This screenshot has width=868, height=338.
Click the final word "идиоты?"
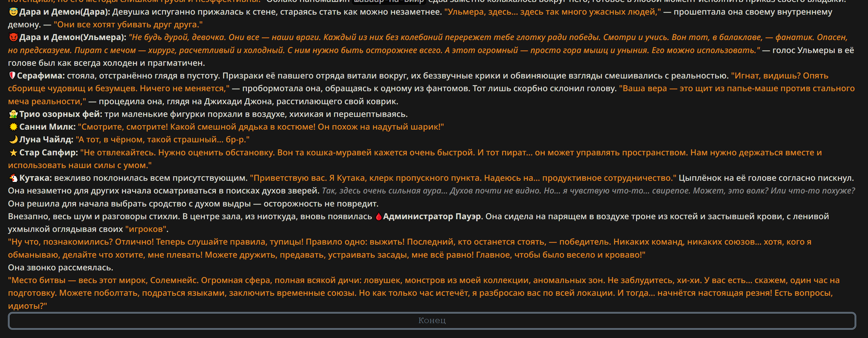click(27, 306)
